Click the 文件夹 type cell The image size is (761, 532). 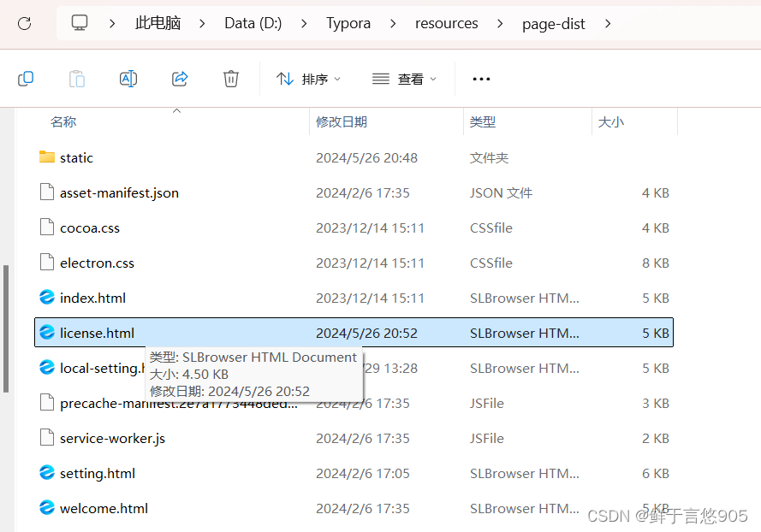489,157
